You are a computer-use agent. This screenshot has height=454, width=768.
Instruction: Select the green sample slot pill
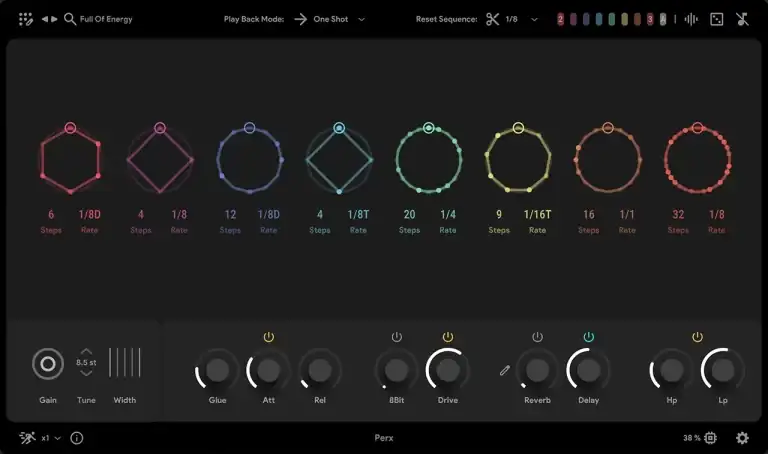click(x=611, y=20)
